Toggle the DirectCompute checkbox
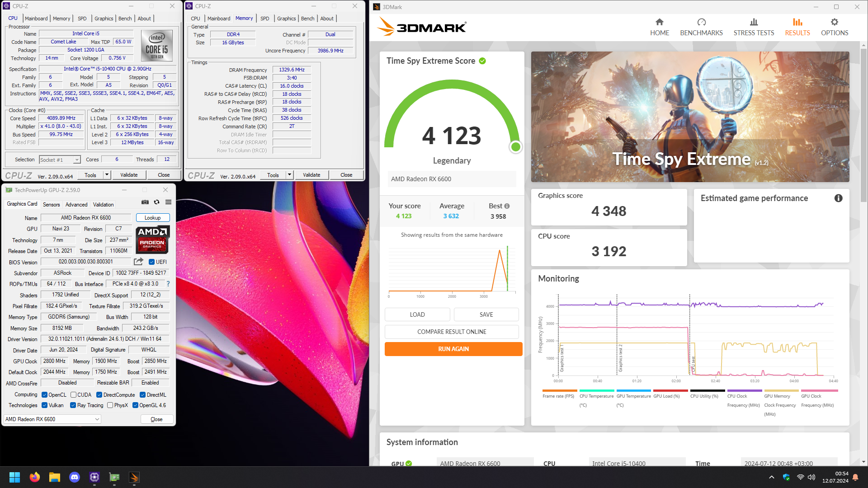868x488 pixels. coord(99,395)
